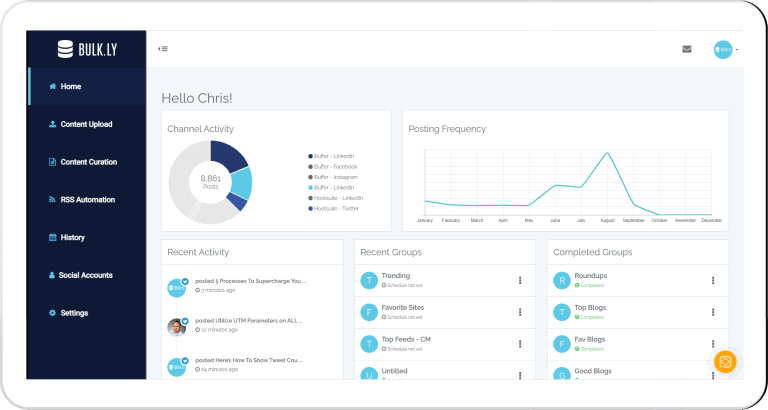The width and height of the screenshot is (768, 410).
Task: Toggle Hootsuite - Twitter legend item
Action: (x=337, y=209)
